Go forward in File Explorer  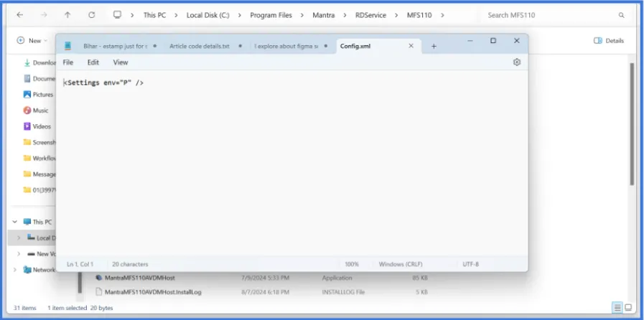44,15
